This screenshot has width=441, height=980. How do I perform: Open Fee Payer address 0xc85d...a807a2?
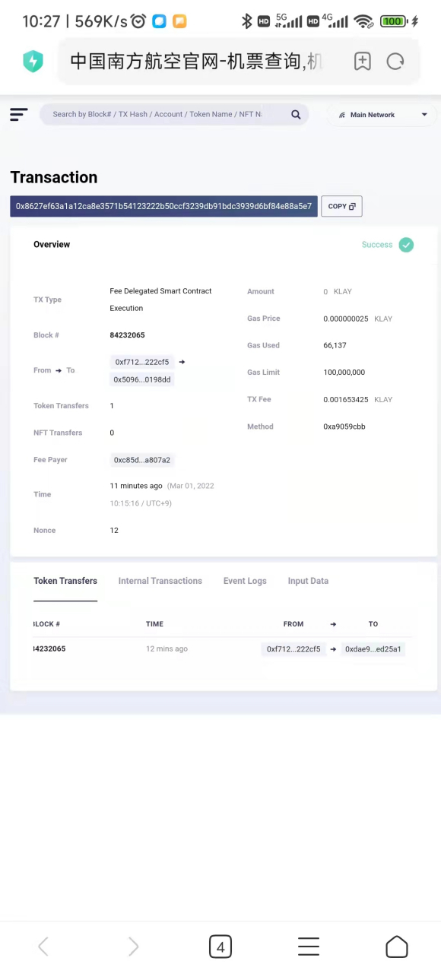(x=142, y=460)
